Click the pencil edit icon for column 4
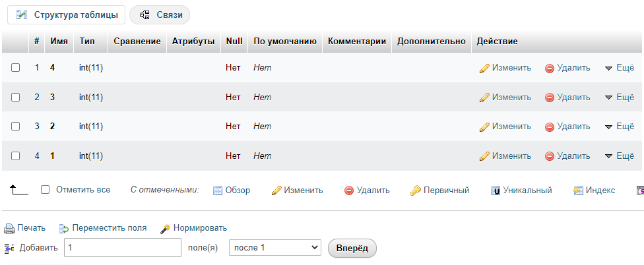The height and width of the screenshot is (265, 644). click(484, 68)
